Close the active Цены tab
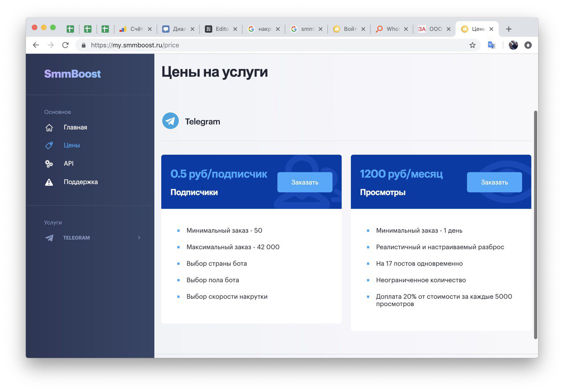The width and height of the screenshot is (564, 392). pos(491,29)
